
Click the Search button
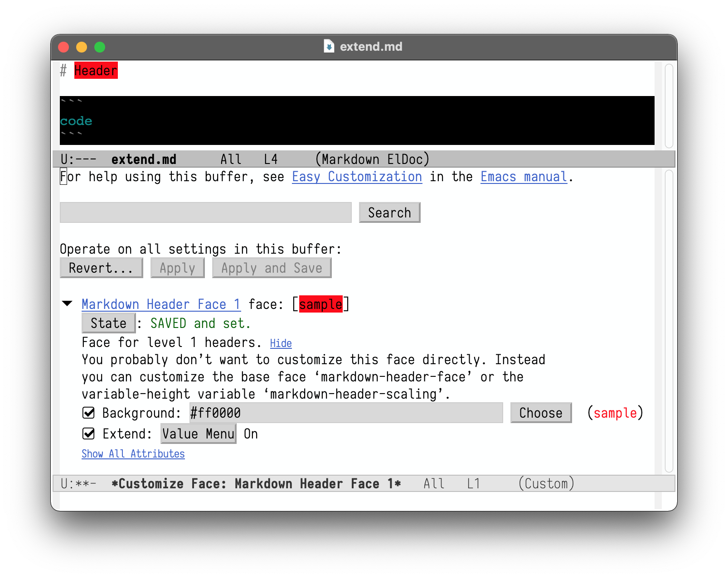point(389,212)
